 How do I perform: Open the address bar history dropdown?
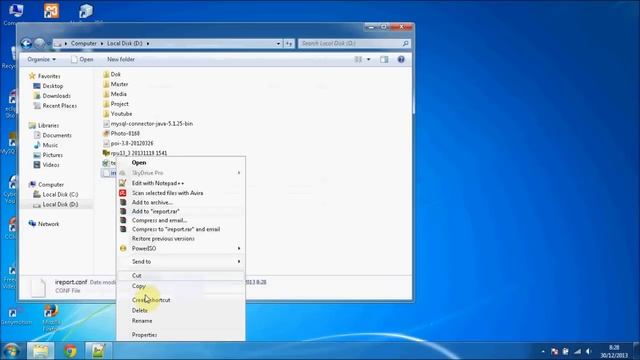click(x=278, y=43)
